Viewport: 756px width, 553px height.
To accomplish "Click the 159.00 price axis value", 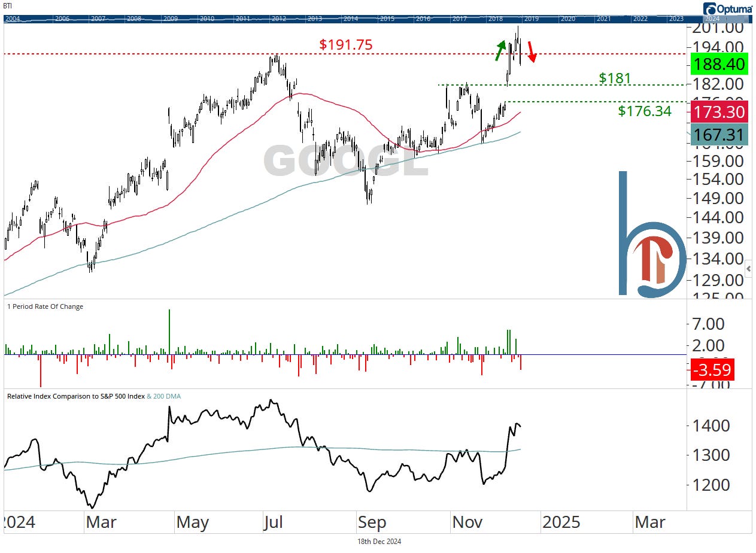I will [x=717, y=161].
